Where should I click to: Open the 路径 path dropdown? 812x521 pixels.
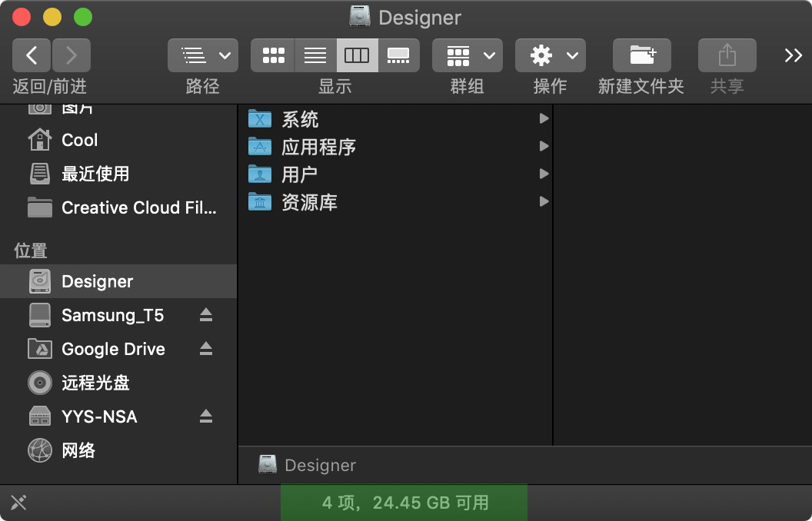click(203, 55)
